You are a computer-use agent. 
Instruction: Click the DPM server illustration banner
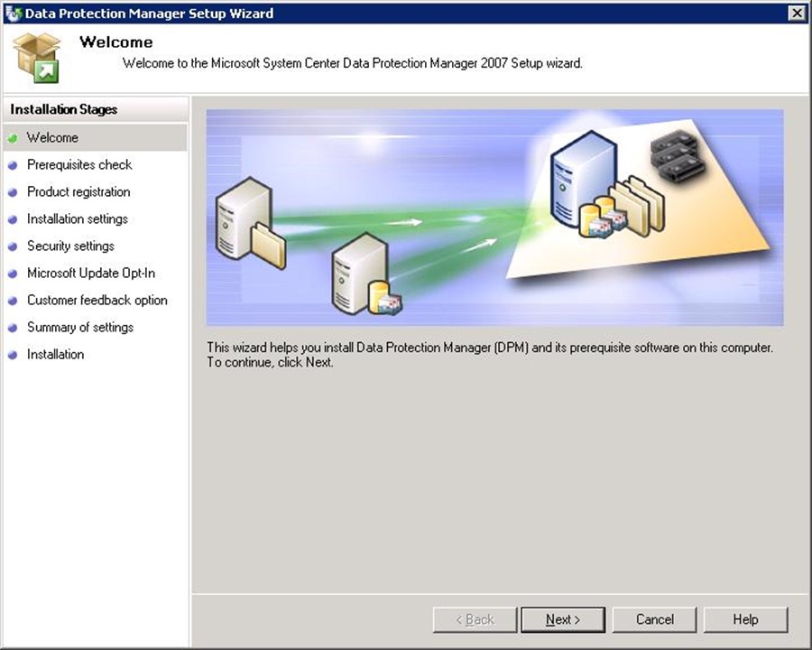click(494, 218)
